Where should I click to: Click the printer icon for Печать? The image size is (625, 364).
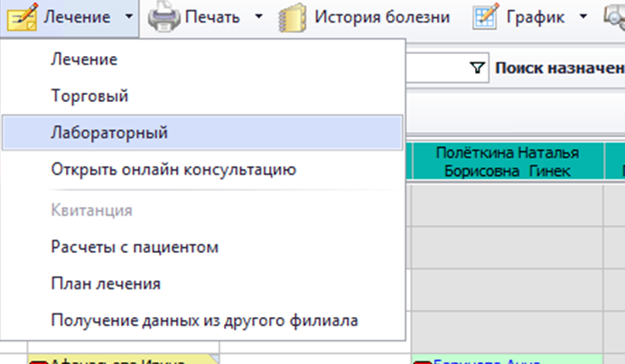click(163, 16)
